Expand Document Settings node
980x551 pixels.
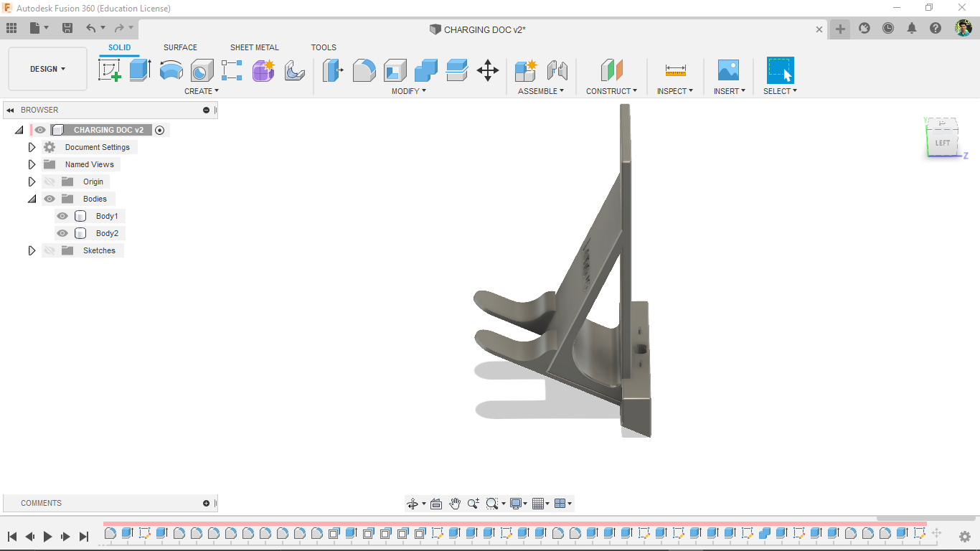[x=32, y=147]
